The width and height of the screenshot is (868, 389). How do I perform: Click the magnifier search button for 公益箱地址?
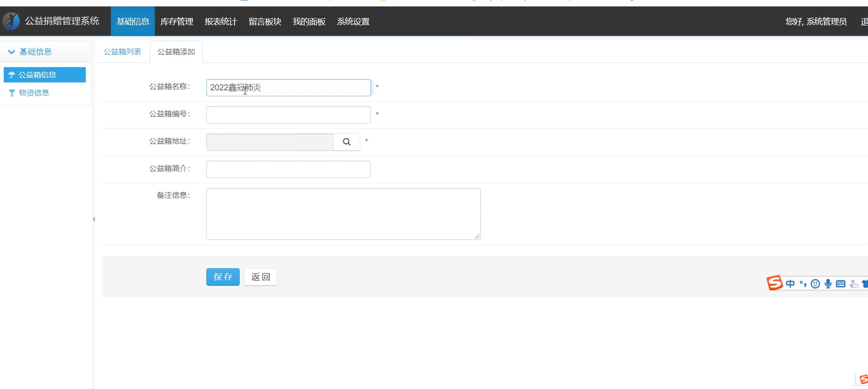346,142
